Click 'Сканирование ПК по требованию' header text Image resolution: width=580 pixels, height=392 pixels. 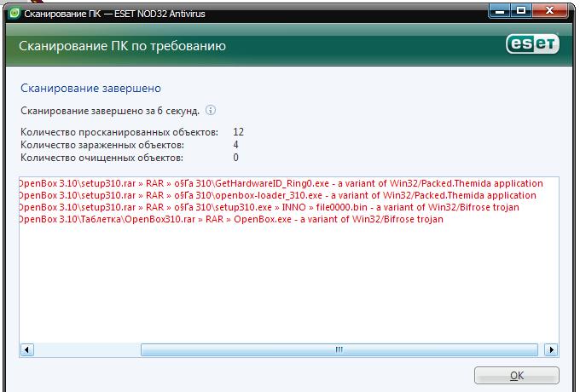(x=122, y=46)
